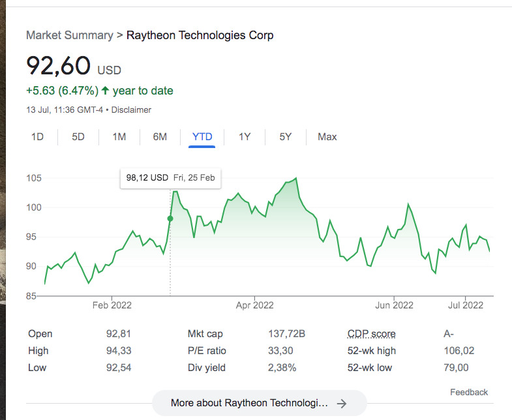Viewport: 512px width, 420px height.
Task: Click the YTD tab
Action: coord(202,137)
